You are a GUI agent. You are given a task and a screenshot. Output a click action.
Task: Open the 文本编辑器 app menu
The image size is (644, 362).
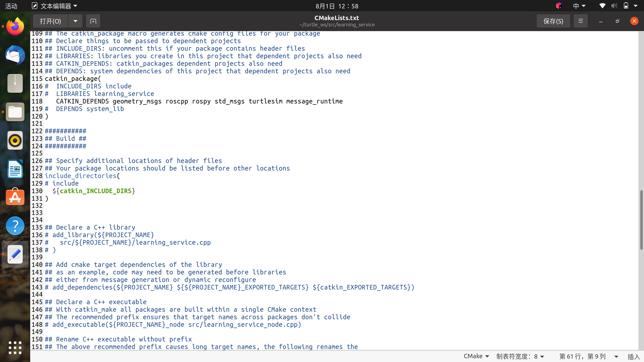click(55, 6)
